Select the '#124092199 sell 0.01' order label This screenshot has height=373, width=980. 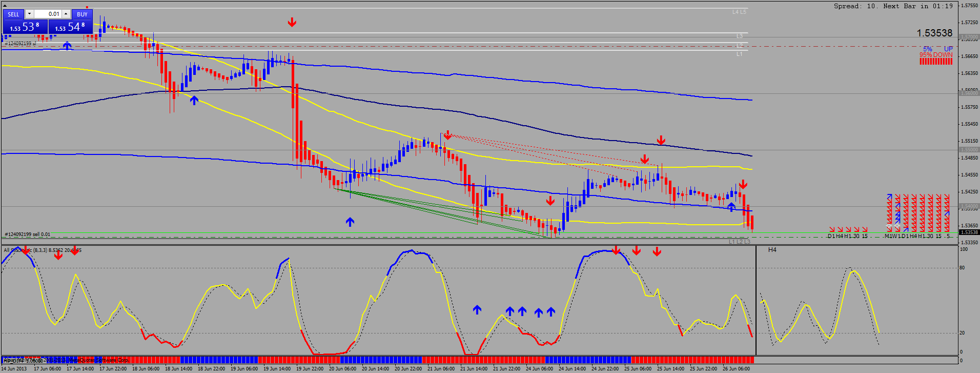pyautogui.click(x=28, y=234)
